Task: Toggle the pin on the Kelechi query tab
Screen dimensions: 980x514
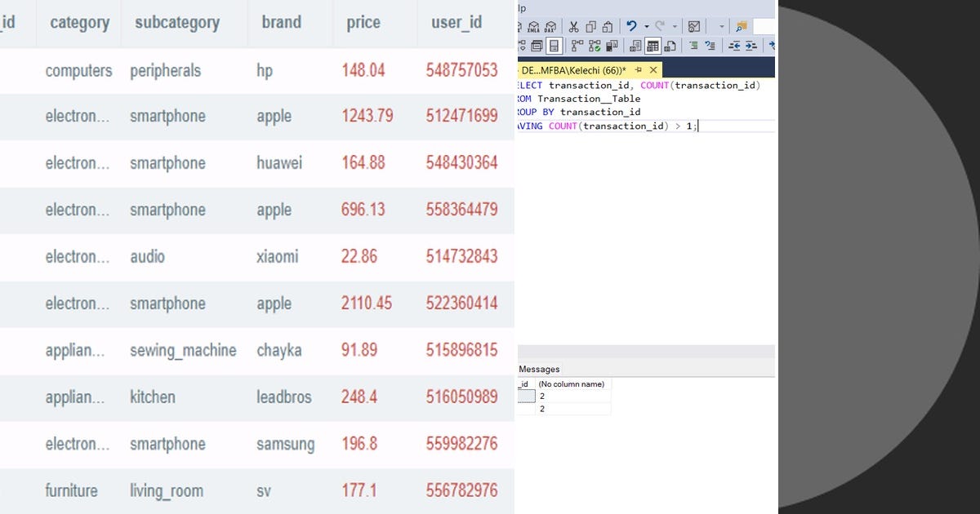Action: pyautogui.click(x=639, y=69)
